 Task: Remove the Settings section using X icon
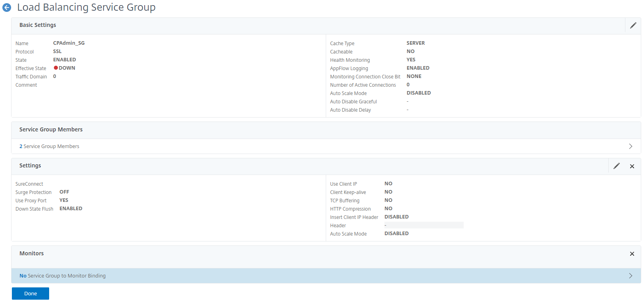(632, 166)
